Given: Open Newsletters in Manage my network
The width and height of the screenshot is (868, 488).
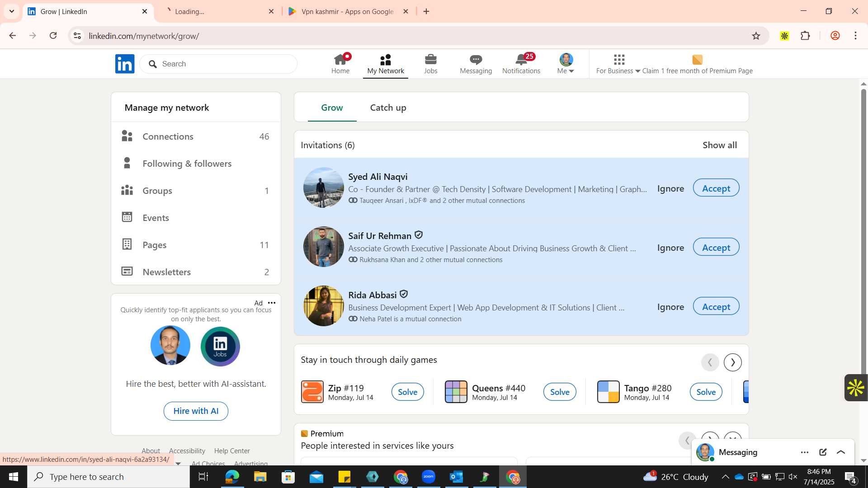Looking at the screenshot, I should pos(196,272).
